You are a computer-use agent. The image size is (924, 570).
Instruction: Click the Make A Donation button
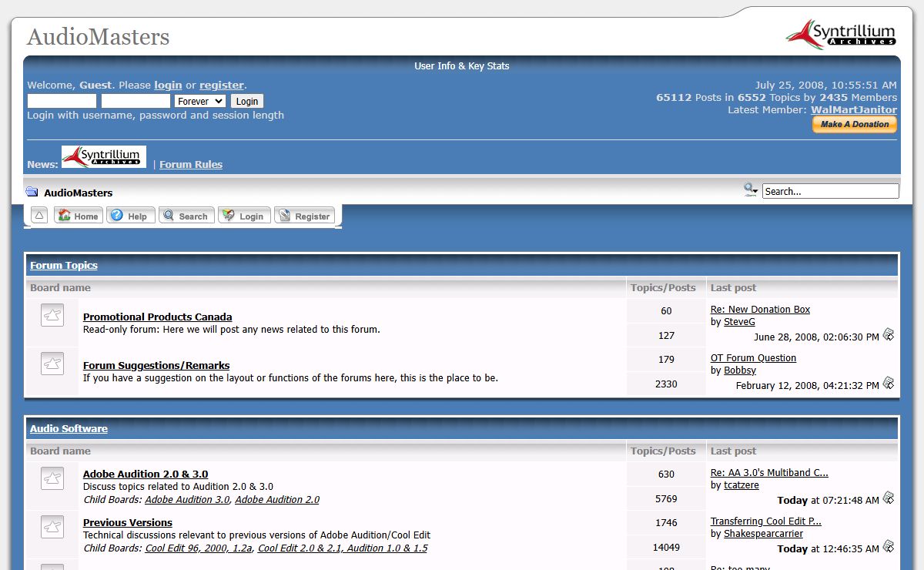point(855,124)
